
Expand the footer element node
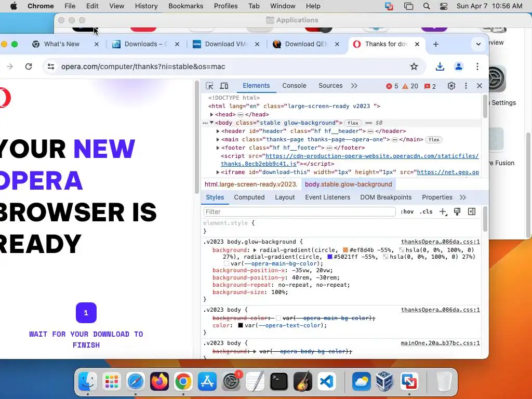pos(218,148)
